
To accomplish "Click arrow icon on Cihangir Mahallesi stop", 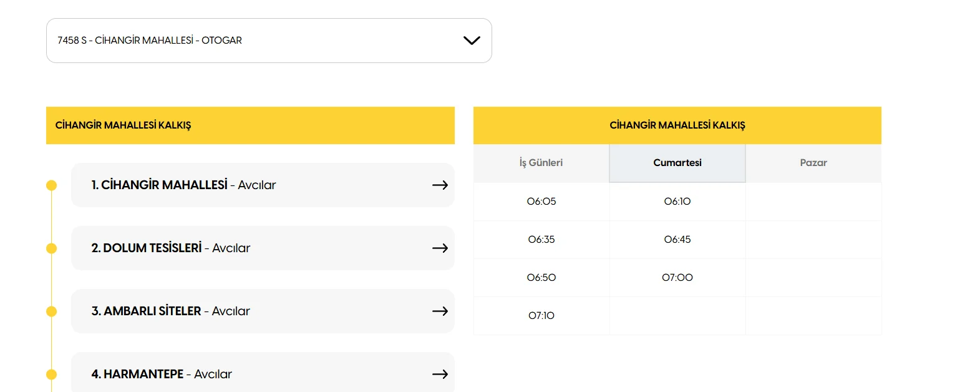I will point(440,185).
